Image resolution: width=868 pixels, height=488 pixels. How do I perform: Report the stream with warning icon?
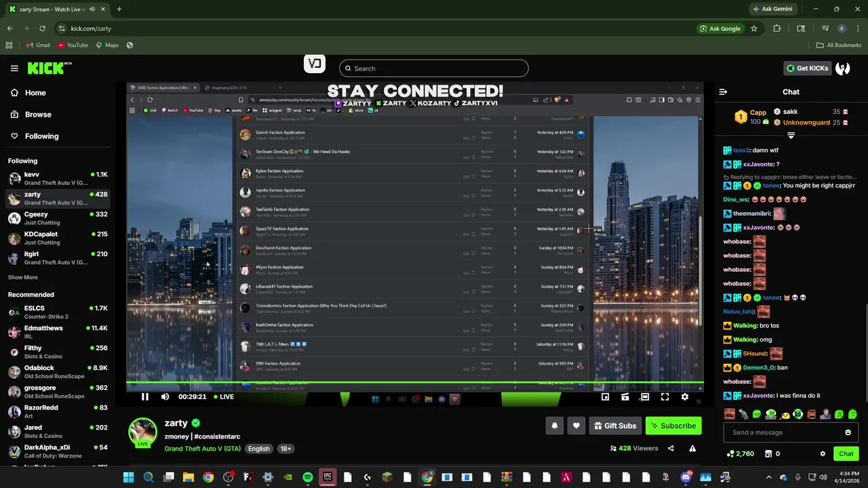692,448
